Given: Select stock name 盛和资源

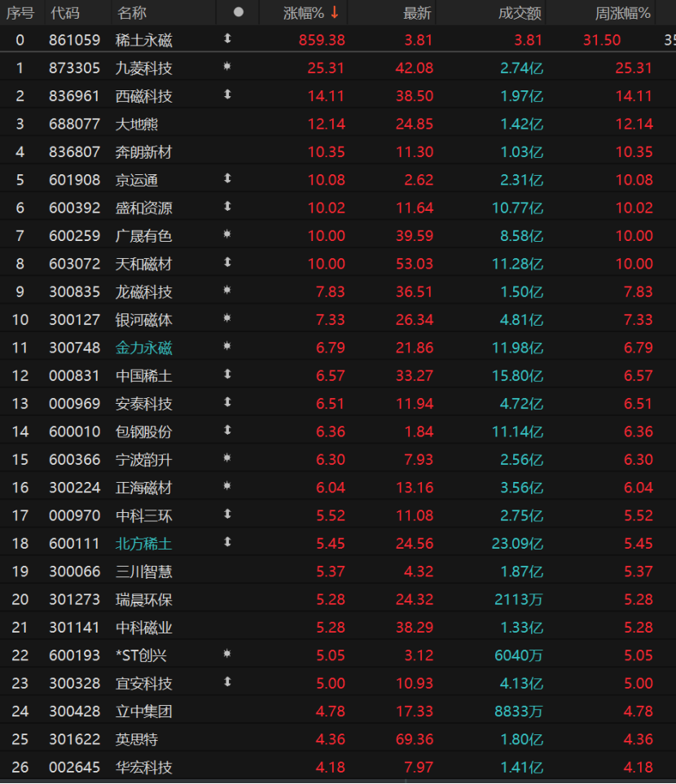Looking at the screenshot, I should (143, 208).
